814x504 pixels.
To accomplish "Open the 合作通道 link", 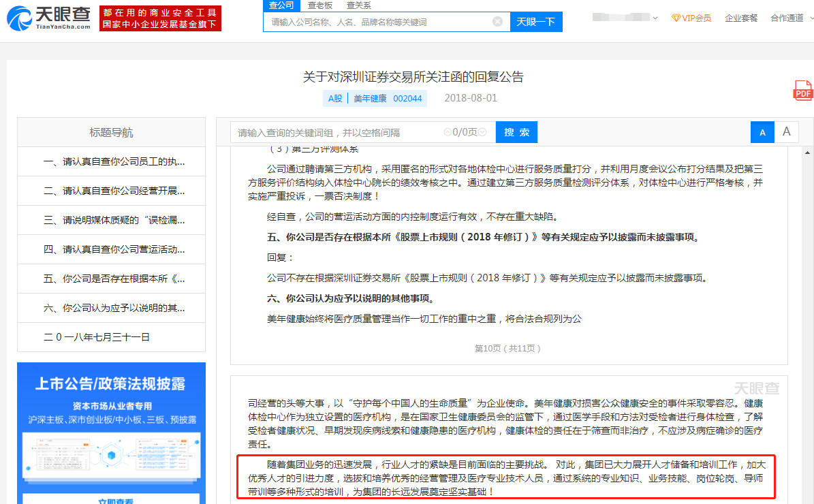I will [787, 18].
